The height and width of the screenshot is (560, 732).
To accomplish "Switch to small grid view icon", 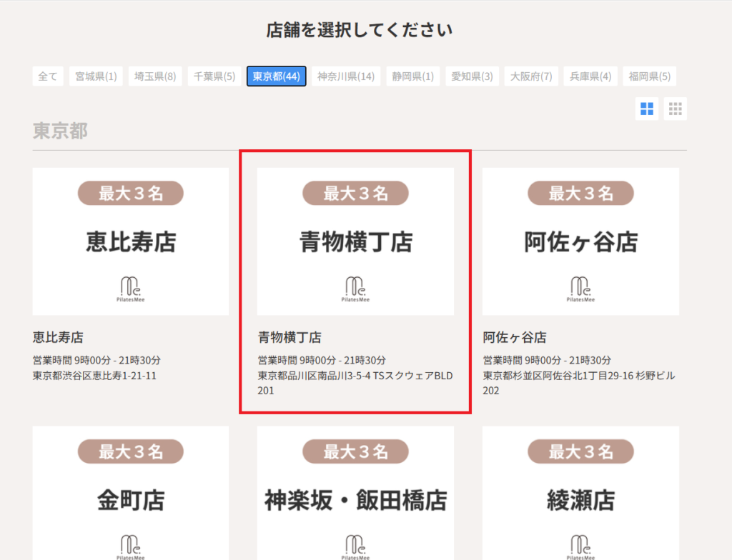I will [x=675, y=109].
